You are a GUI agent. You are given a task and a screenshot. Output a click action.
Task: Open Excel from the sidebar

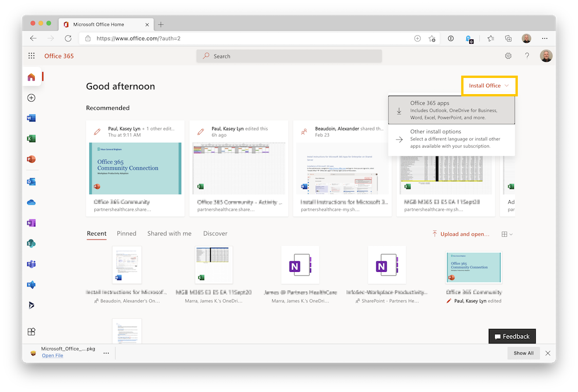(x=31, y=139)
